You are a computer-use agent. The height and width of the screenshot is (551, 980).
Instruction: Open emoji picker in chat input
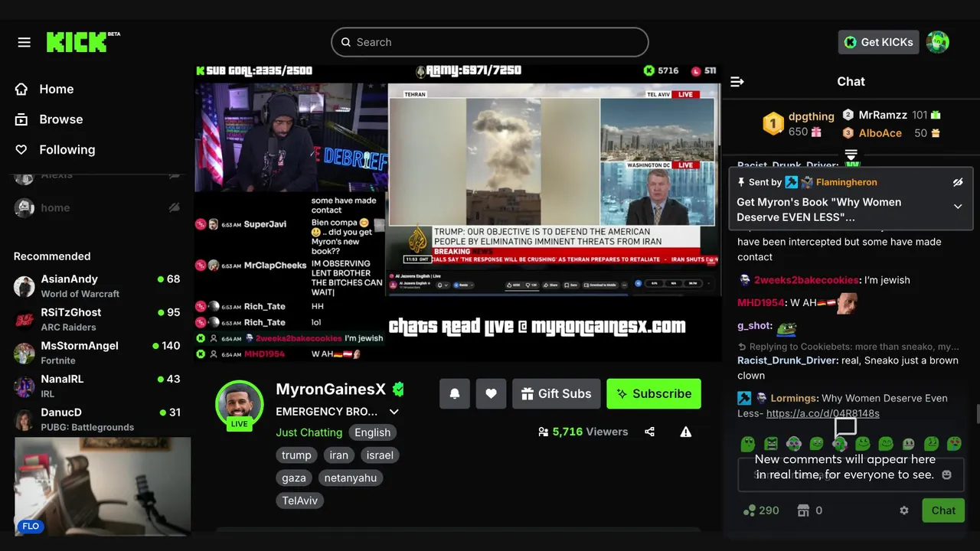point(946,474)
